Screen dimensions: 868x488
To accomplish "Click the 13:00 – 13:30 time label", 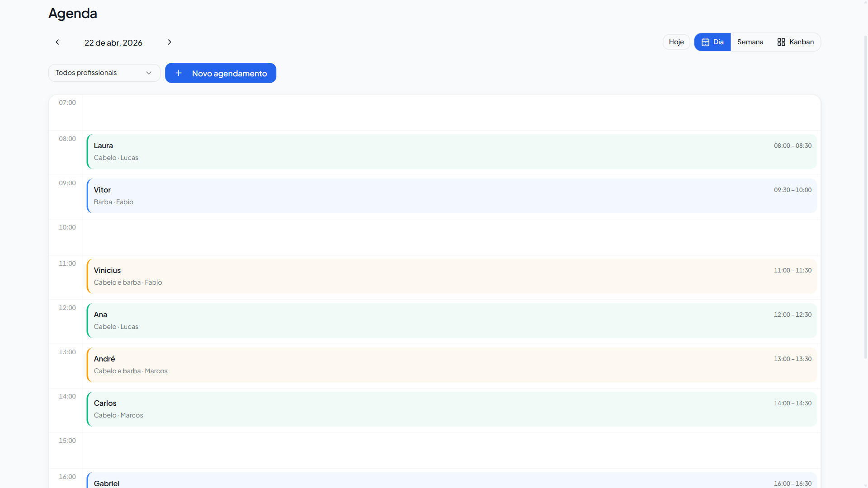I will [x=793, y=359].
